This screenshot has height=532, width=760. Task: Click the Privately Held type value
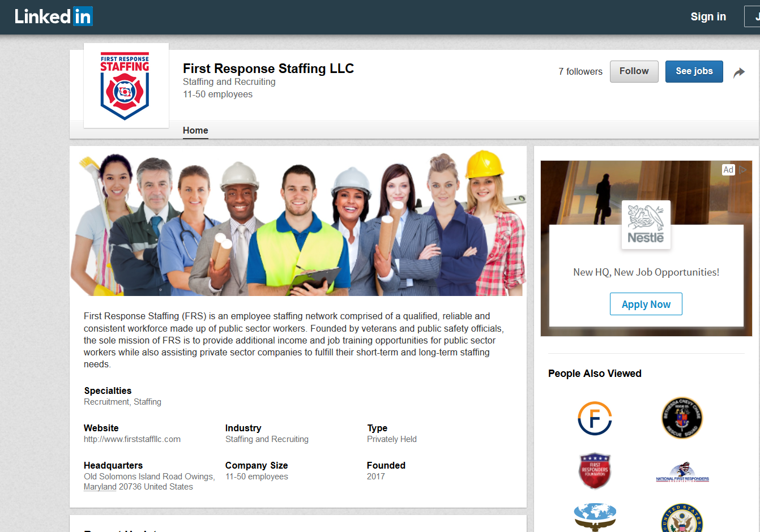tap(392, 439)
